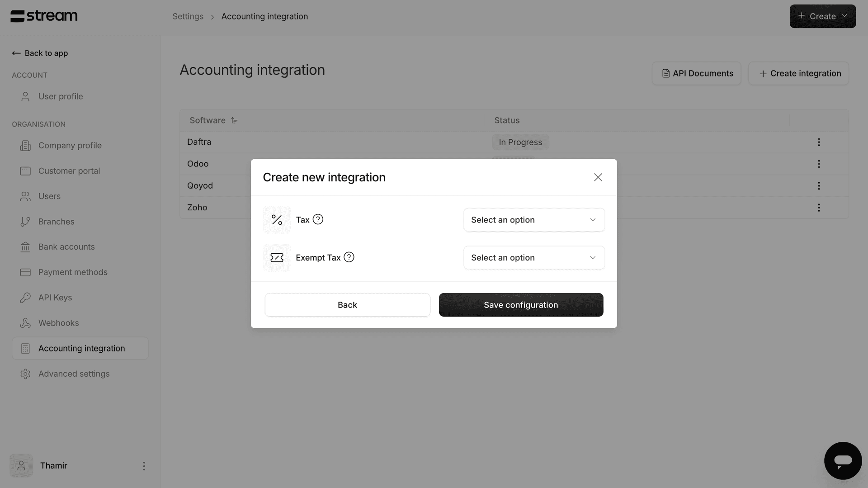Open the Exempt Tax select dropdown

point(534,258)
